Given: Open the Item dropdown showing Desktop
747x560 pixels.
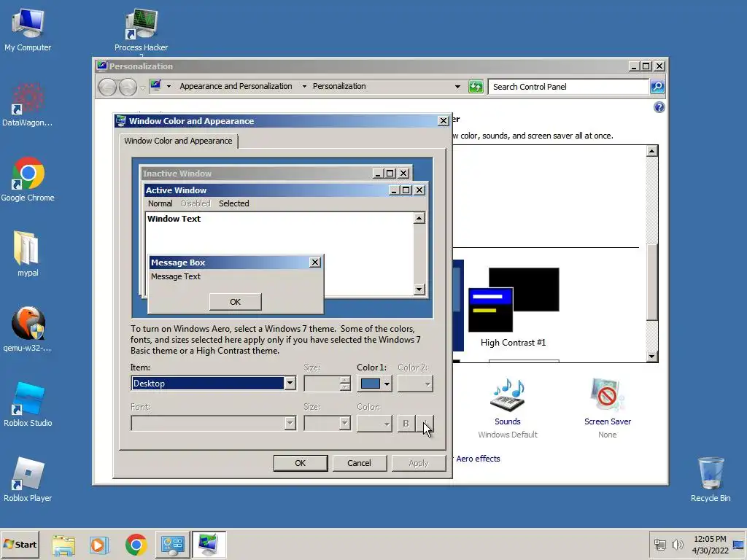Looking at the screenshot, I should pyautogui.click(x=214, y=384).
